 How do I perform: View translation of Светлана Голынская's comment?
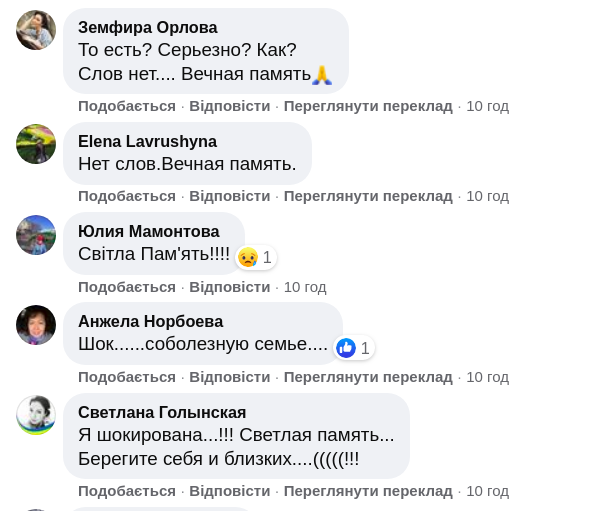point(368,491)
